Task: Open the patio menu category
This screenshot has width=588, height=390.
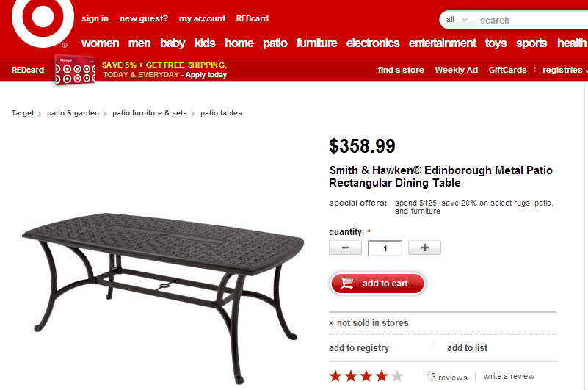Action: pos(275,43)
